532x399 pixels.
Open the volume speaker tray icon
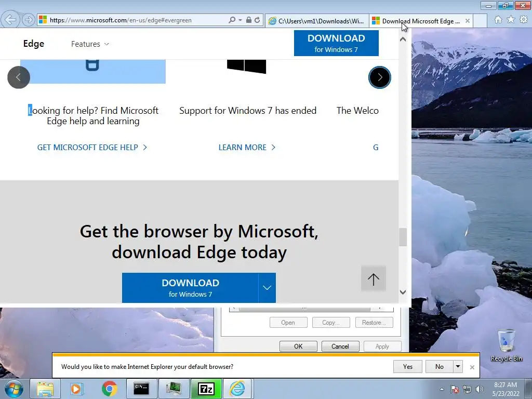coord(480,389)
